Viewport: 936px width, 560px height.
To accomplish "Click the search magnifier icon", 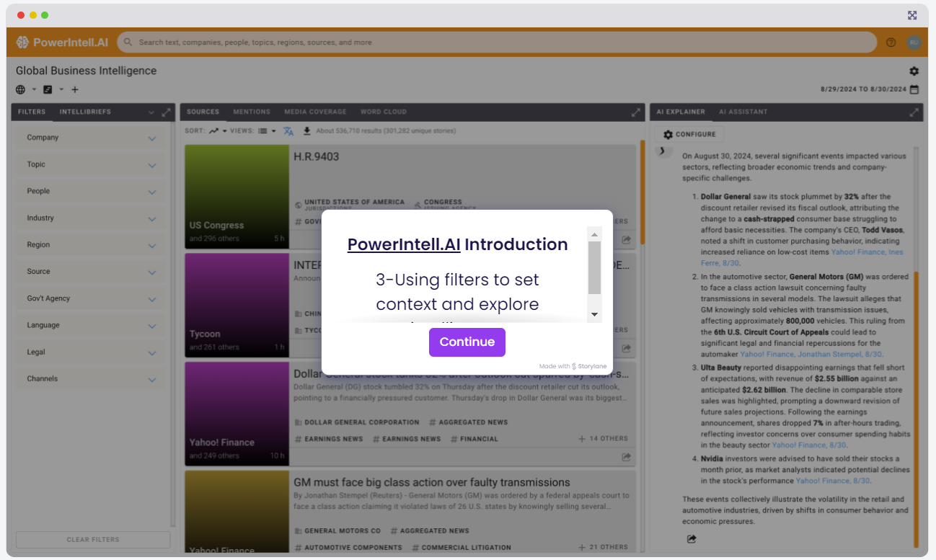I will (128, 43).
